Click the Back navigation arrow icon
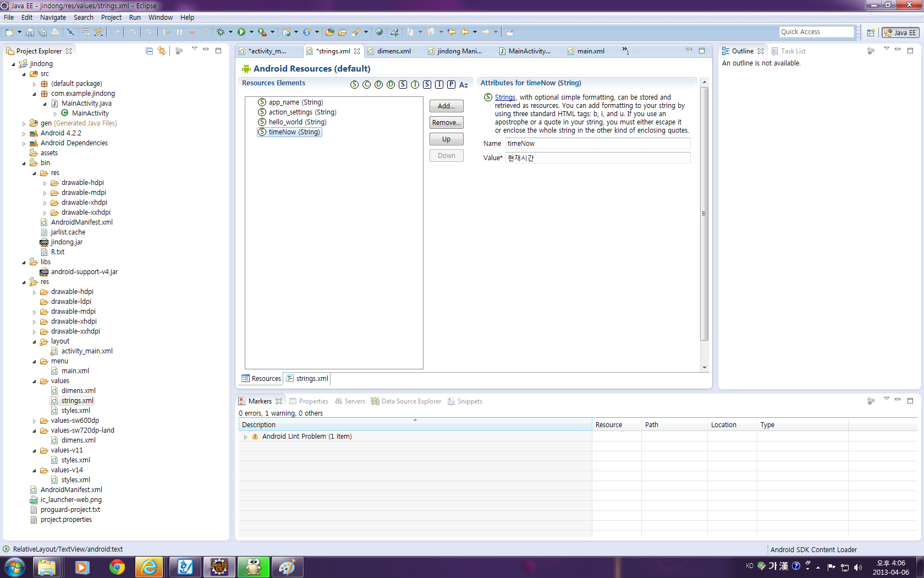This screenshot has width=924, height=578. coord(465,32)
